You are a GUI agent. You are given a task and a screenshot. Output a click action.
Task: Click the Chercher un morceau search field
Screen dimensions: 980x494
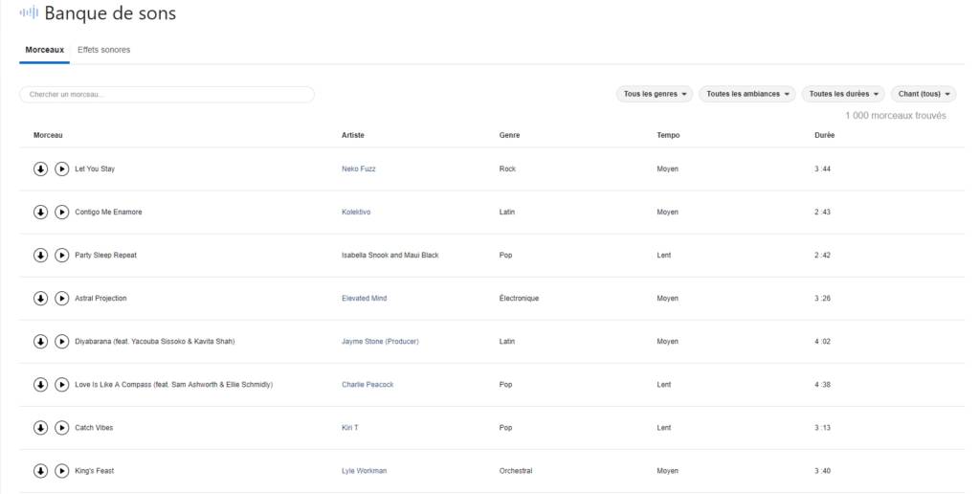pos(167,95)
